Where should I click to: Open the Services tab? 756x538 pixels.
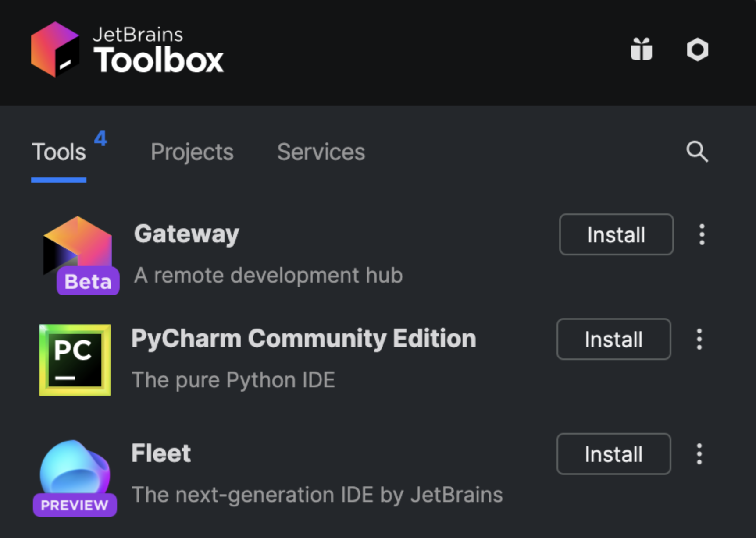click(321, 152)
